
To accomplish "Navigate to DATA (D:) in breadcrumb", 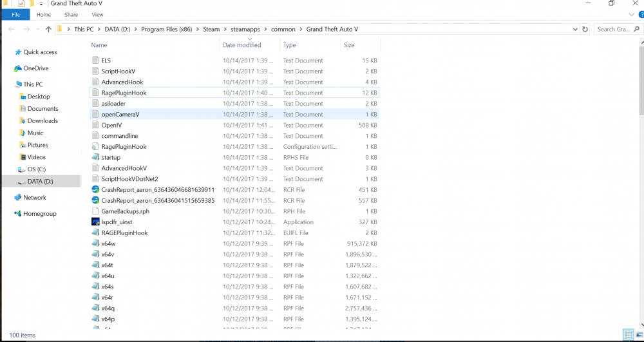I will 118,29.
